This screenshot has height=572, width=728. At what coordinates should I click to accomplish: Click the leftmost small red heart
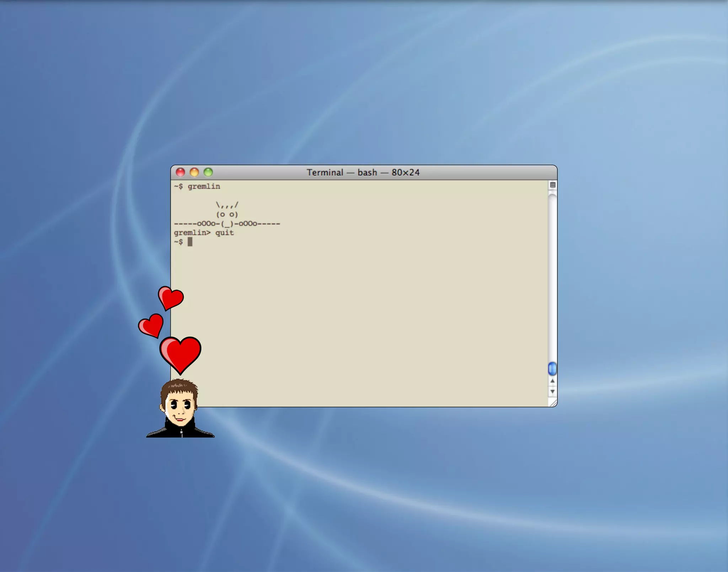tap(151, 325)
